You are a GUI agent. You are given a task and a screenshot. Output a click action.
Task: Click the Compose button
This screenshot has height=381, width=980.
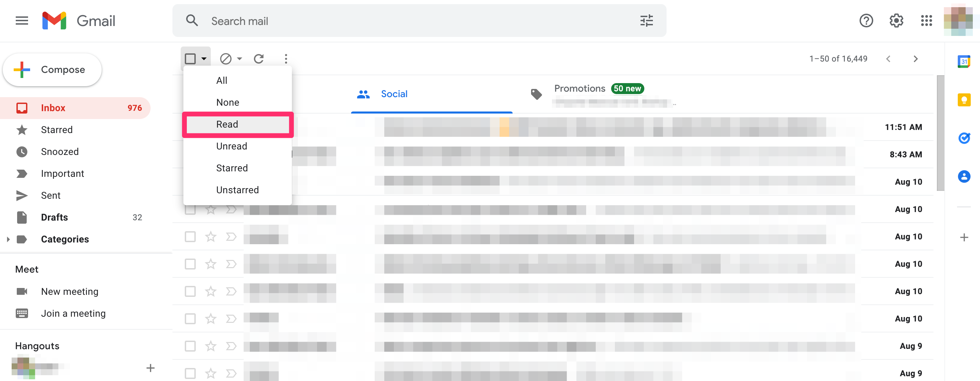(x=52, y=69)
